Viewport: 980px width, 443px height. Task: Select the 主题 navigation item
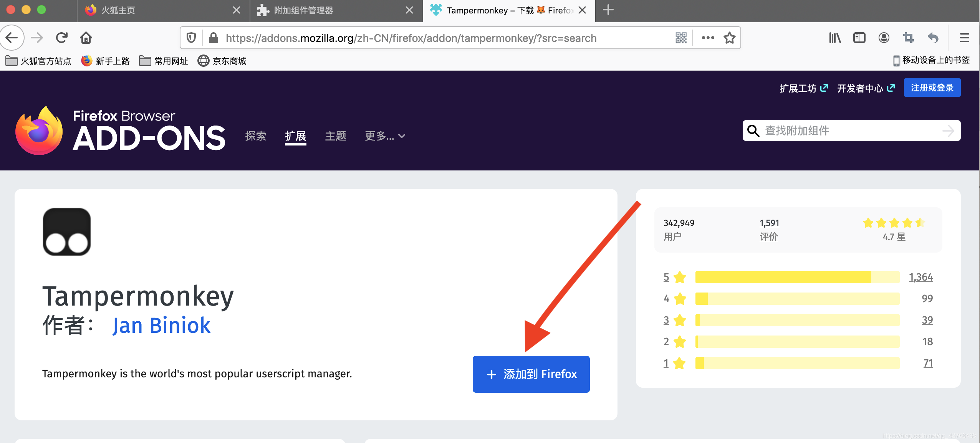click(x=336, y=136)
